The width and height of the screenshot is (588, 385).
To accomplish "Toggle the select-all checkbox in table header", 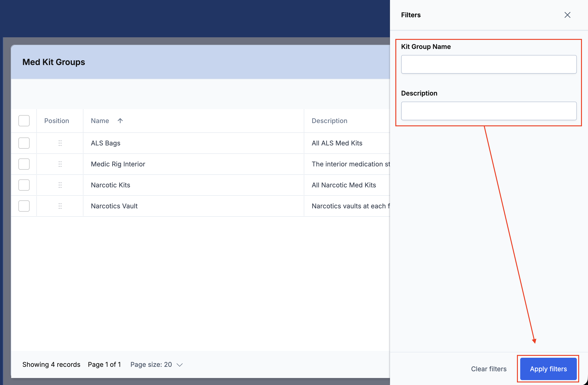I will (x=24, y=120).
